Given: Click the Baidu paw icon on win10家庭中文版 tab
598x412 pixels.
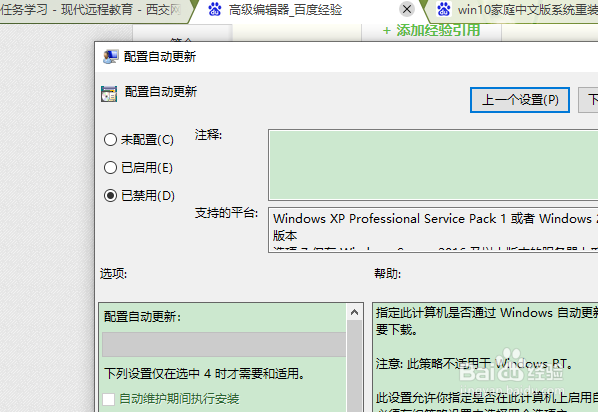Looking at the screenshot, I should click(x=444, y=9).
